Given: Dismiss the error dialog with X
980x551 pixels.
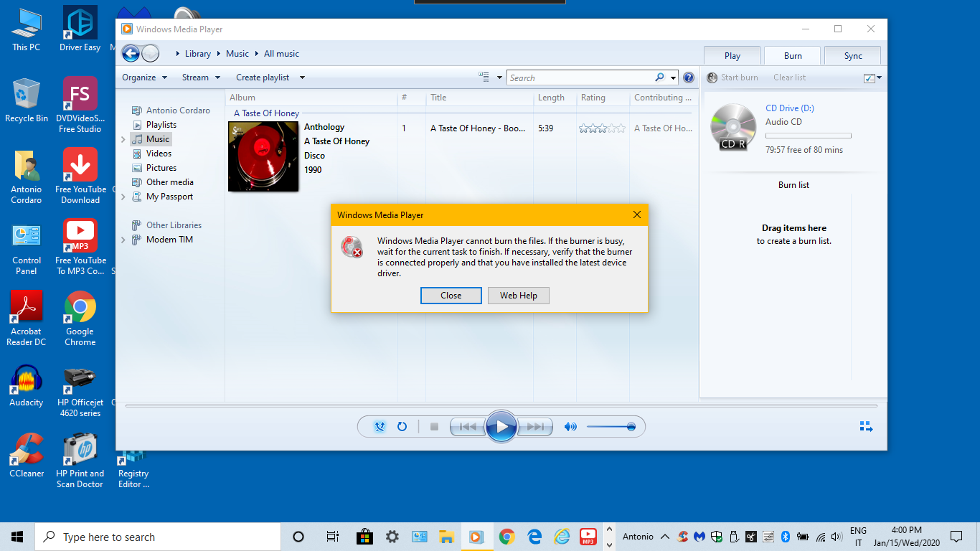Looking at the screenshot, I should (x=637, y=215).
